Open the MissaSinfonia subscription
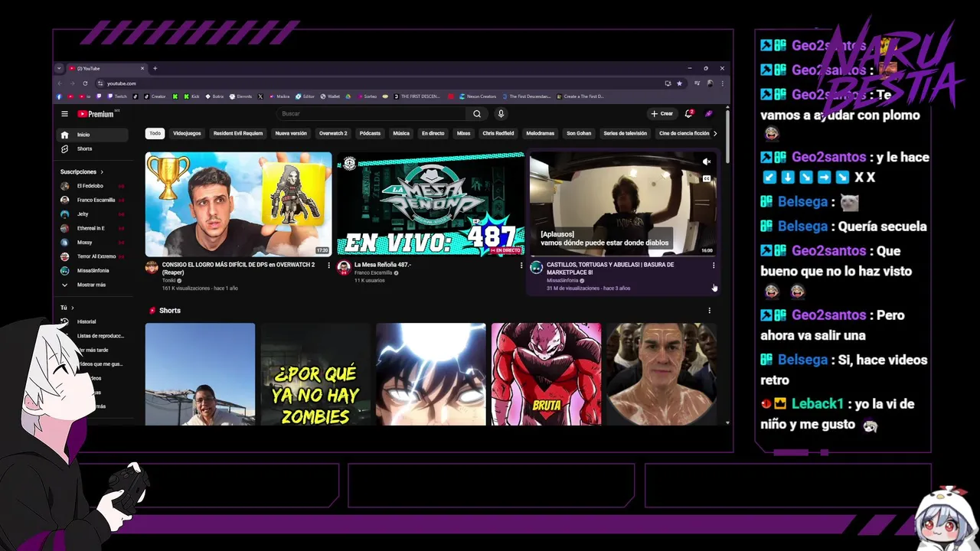Viewport: 980px width, 551px height. tap(93, 270)
